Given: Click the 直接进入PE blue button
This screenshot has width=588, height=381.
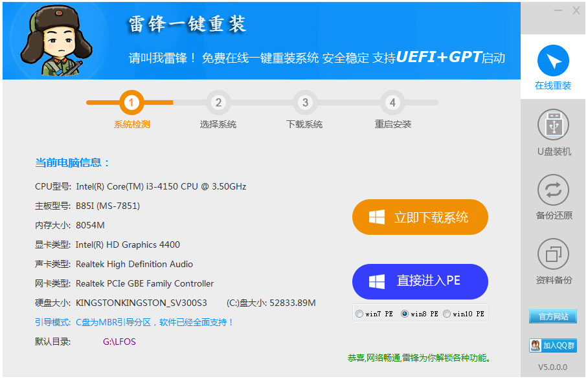Looking at the screenshot, I should click(x=420, y=281).
